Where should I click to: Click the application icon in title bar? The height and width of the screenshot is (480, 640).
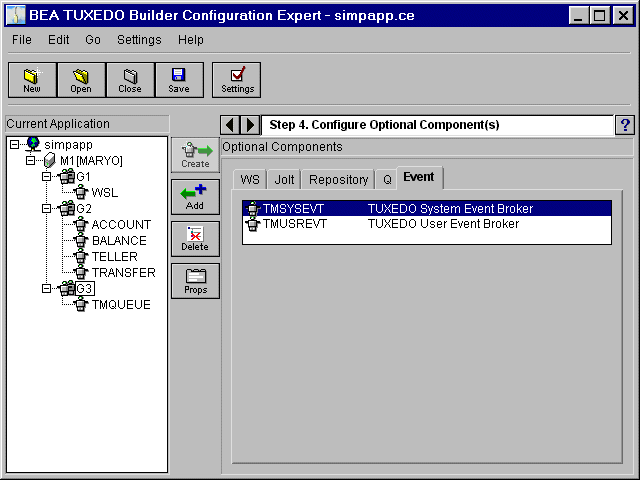pos(16,16)
